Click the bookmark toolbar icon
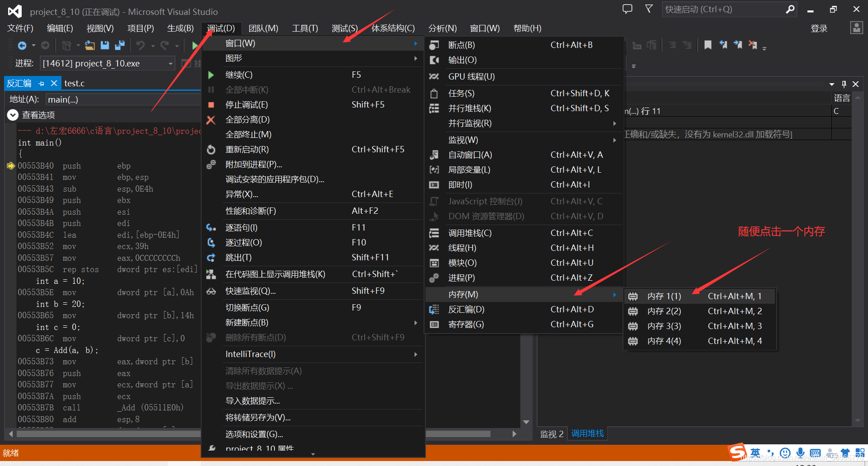This screenshot has width=868, height=466. 708,45
